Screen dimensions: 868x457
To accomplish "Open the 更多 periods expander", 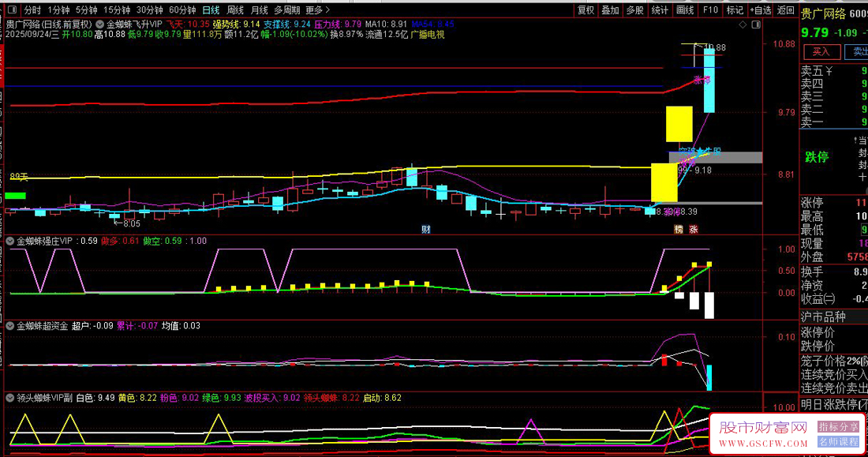I will [318, 10].
